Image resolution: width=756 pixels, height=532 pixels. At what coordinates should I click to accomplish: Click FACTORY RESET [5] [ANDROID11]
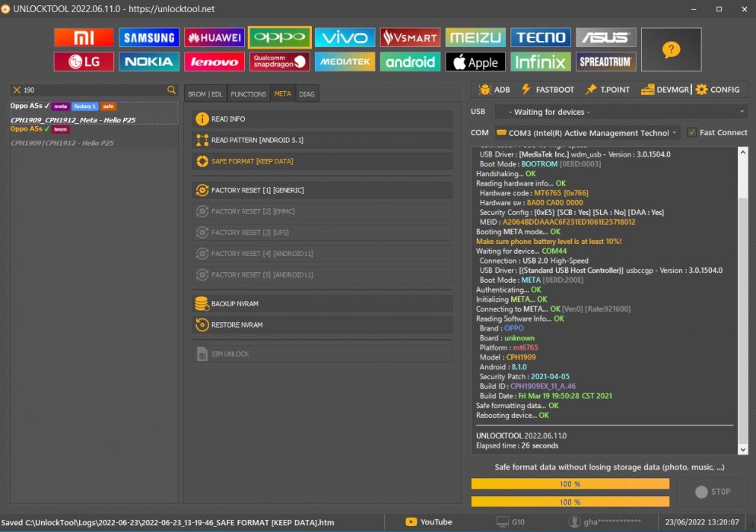click(x=322, y=274)
